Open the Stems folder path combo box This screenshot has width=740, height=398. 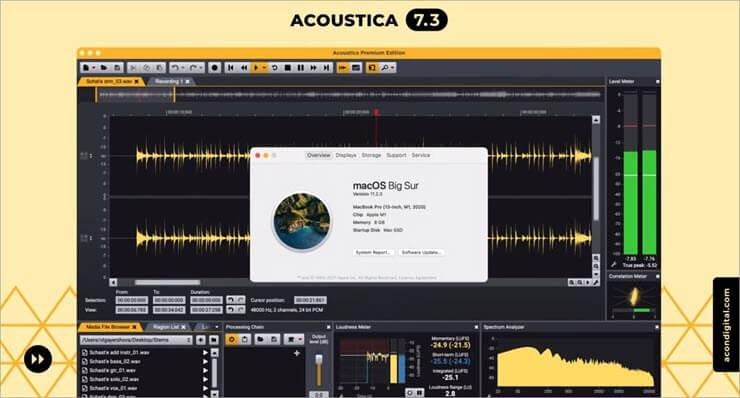[136, 340]
